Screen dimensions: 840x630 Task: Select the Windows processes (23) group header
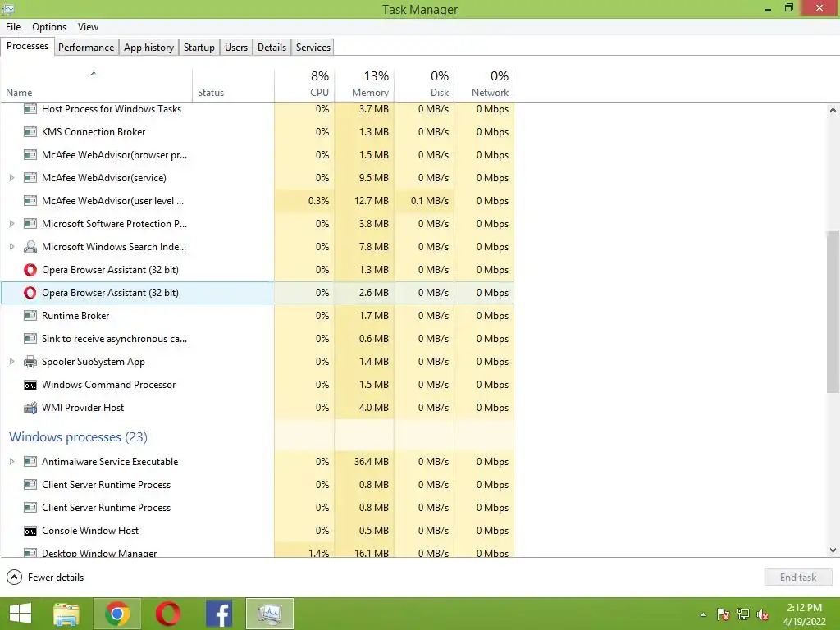coord(78,437)
